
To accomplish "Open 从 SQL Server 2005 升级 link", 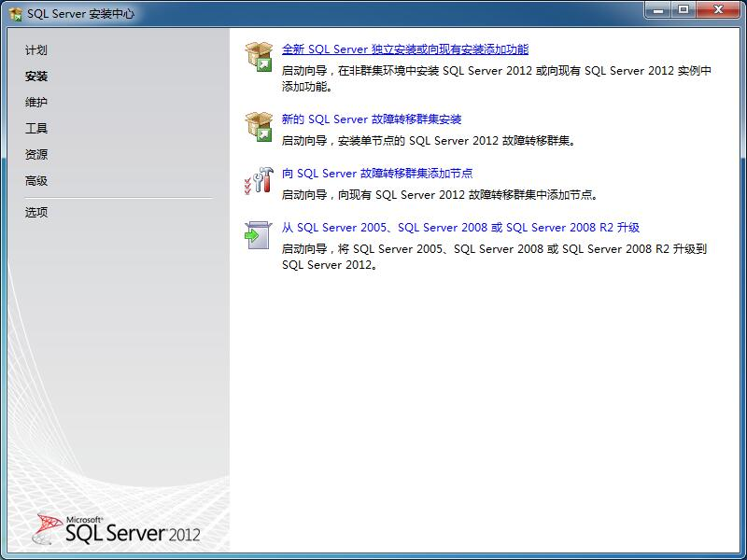I will click(460, 228).
